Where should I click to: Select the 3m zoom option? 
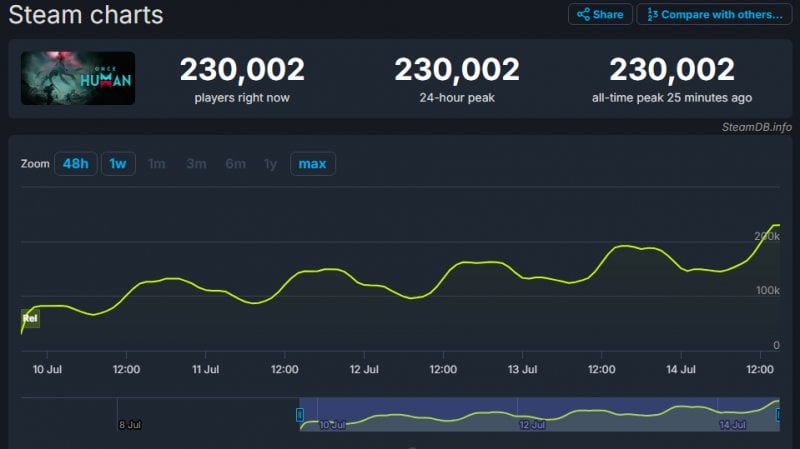[x=196, y=163]
